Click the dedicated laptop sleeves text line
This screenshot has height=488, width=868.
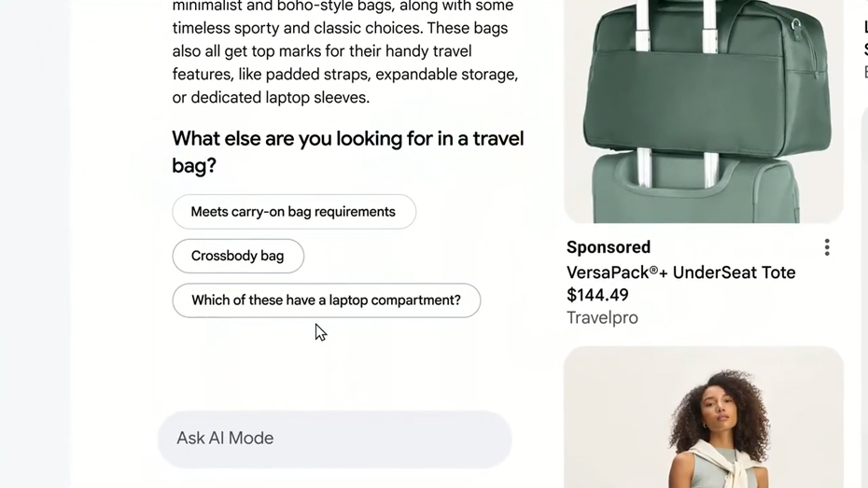tap(271, 97)
